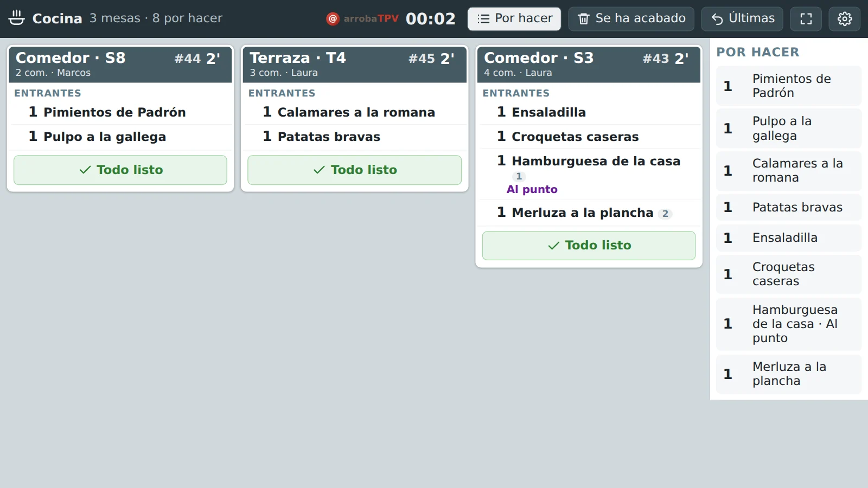Select Ensaladilla in Por hacer sidebar
The height and width of the screenshot is (488, 868).
coord(789,237)
